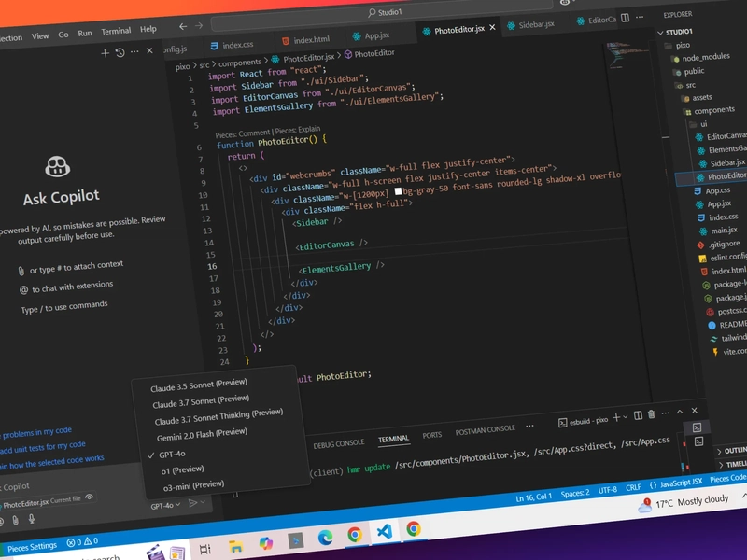This screenshot has width=747, height=560.
Task: Click the bg-gray-50 white color swatch
Action: click(x=399, y=191)
